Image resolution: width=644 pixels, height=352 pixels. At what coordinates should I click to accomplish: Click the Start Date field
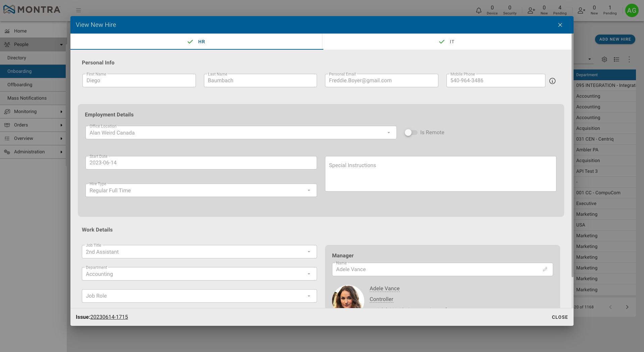tap(201, 163)
